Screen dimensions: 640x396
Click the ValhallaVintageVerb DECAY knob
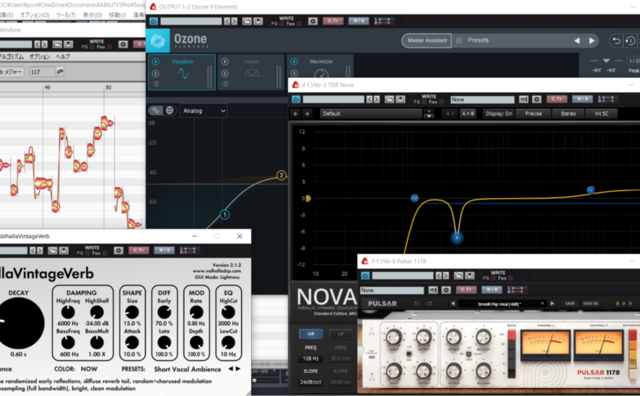[20, 323]
